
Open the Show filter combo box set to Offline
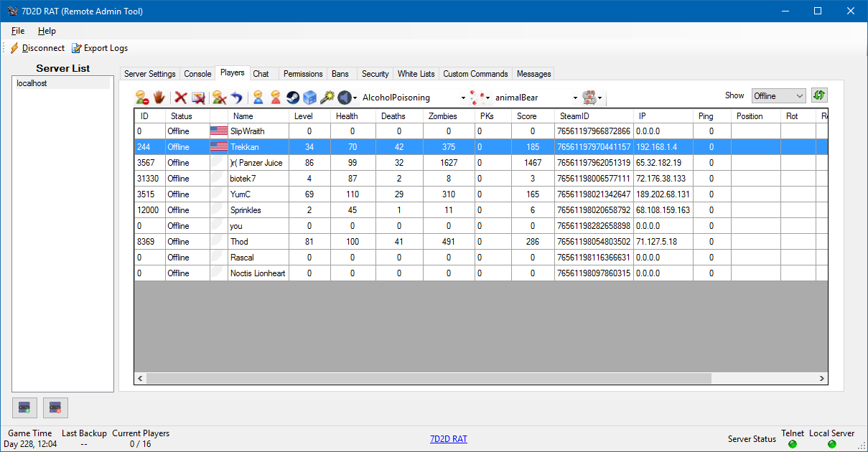[x=778, y=96]
